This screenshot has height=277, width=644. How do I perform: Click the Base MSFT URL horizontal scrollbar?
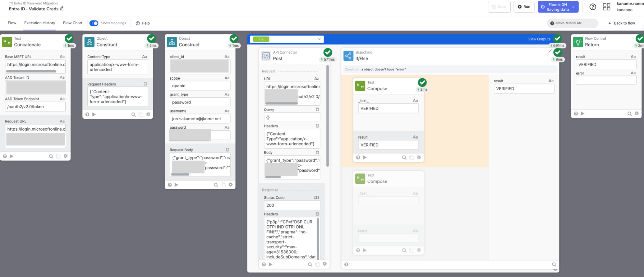(x=31, y=71)
